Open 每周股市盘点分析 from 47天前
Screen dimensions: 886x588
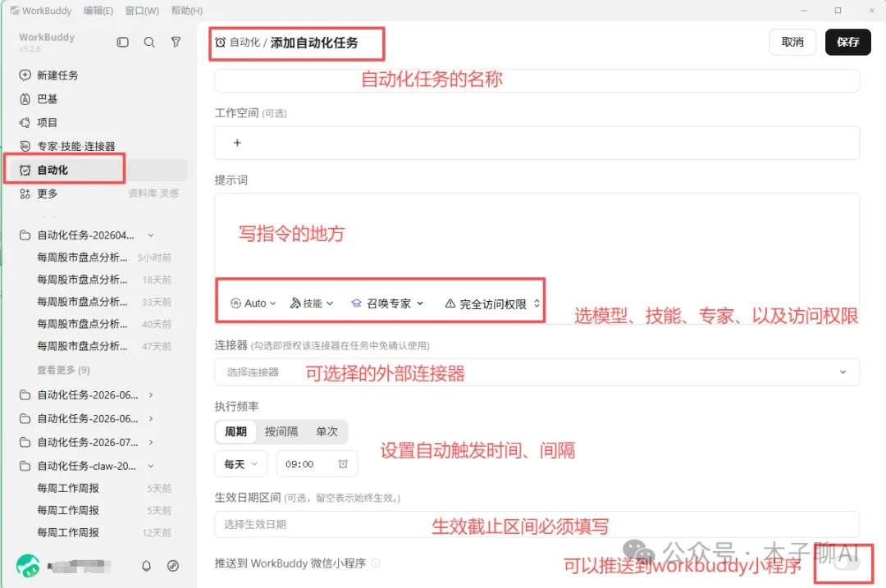[x=104, y=346]
